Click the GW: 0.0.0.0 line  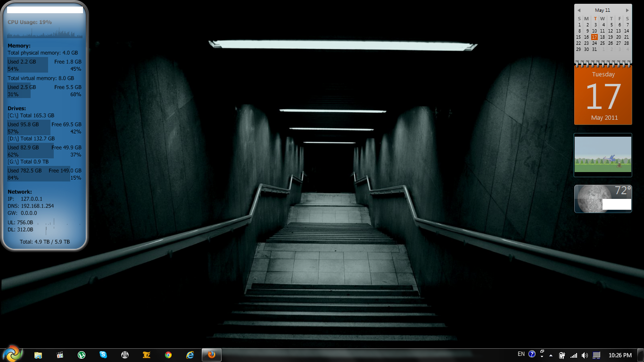coord(22,213)
